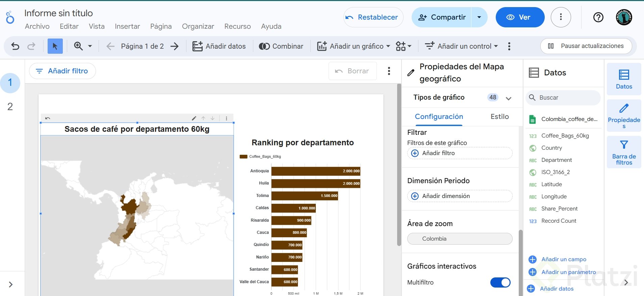Open the Página menu
Image resolution: width=644 pixels, height=296 pixels.
161,26
